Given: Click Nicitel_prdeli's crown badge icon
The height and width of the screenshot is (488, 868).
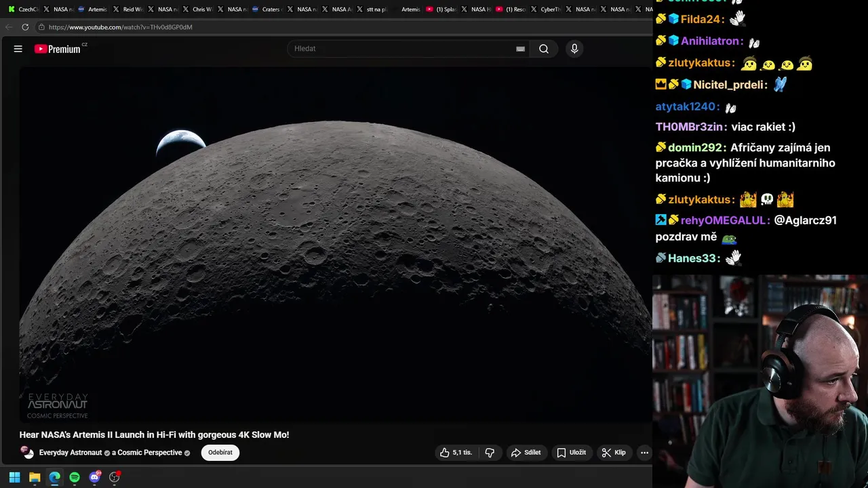Looking at the screenshot, I should (x=661, y=85).
